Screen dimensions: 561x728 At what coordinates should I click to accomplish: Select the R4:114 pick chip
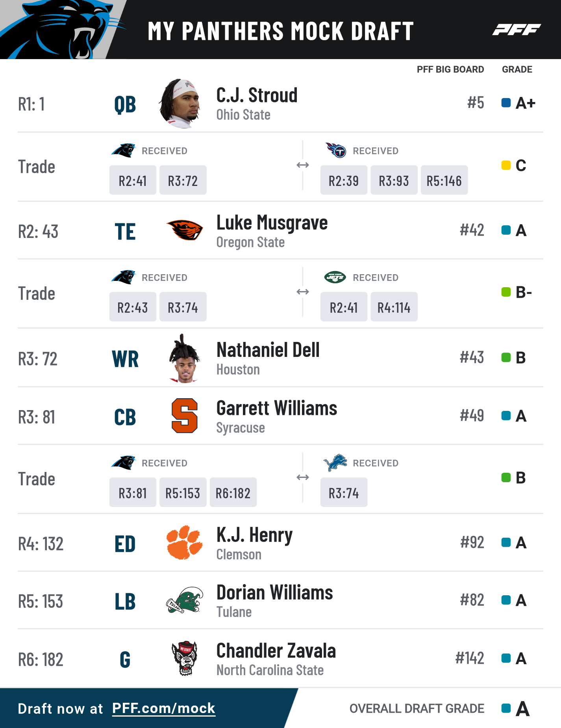[x=394, y=307]
